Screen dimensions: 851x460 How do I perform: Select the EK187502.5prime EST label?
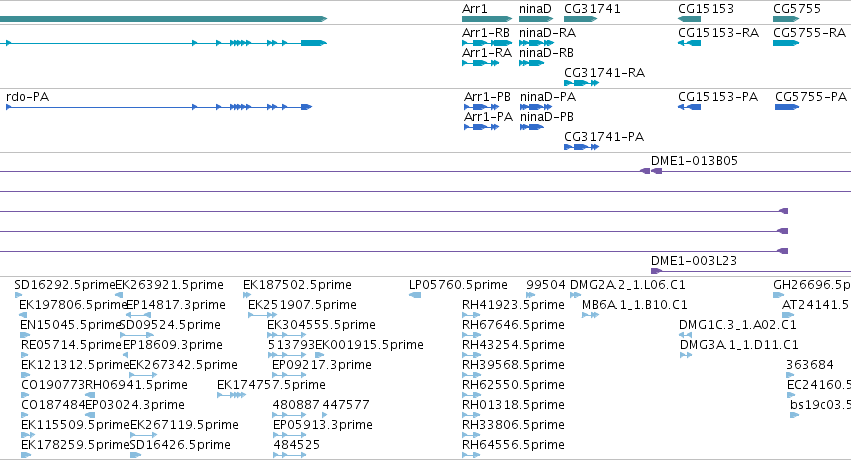297,285
